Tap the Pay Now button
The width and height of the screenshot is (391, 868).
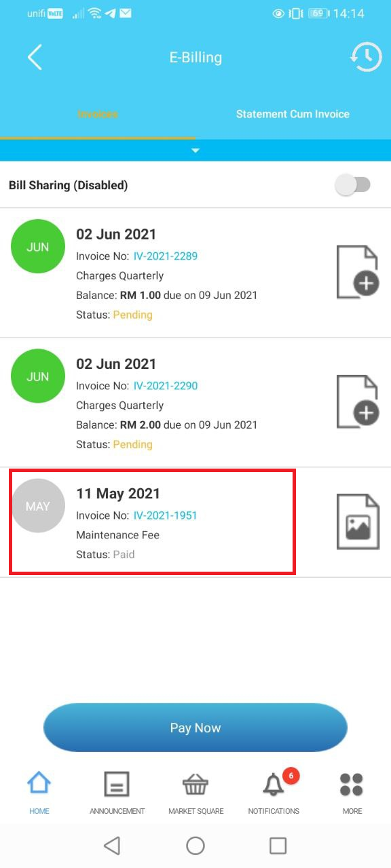click(195, 728)
